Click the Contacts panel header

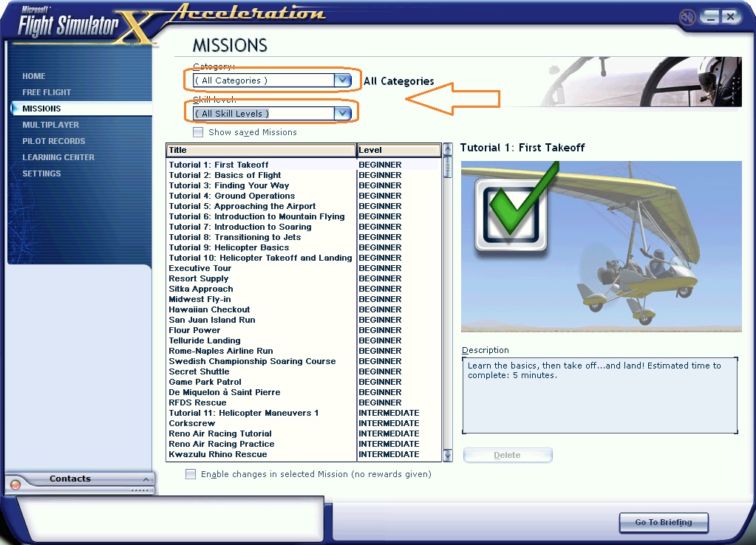(x=80, y=479)
